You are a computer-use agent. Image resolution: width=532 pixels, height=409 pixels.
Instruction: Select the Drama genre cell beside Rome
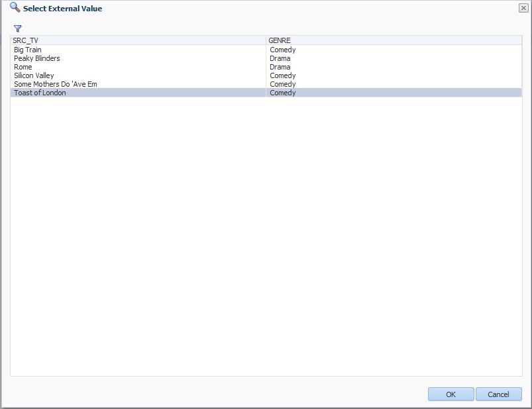click(280, 67)
